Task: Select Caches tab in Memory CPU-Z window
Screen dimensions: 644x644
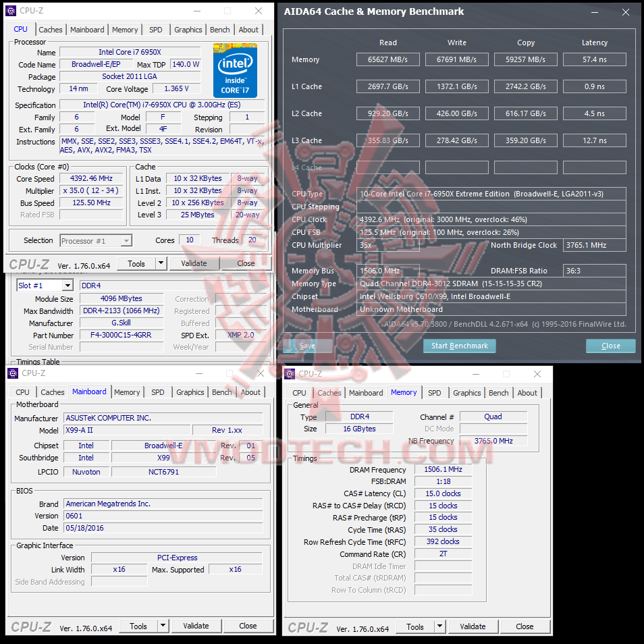Action: [x=329, y=393]
